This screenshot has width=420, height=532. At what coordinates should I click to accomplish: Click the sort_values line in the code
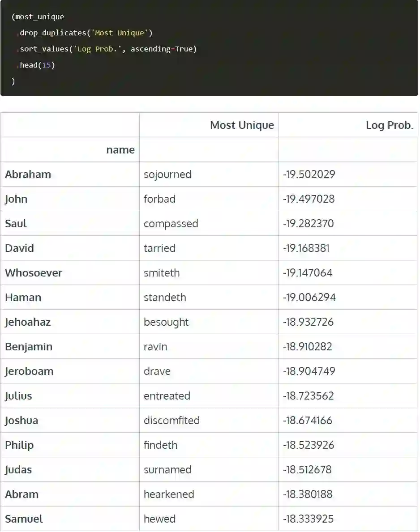click(x=108, y=49)
